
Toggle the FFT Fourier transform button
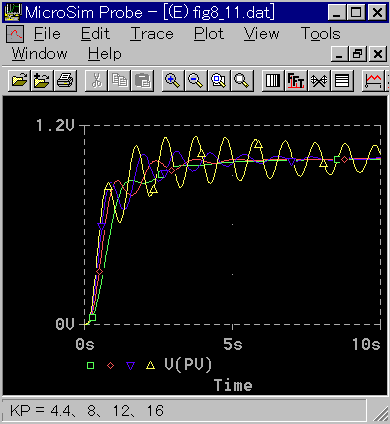pos(296,80)
